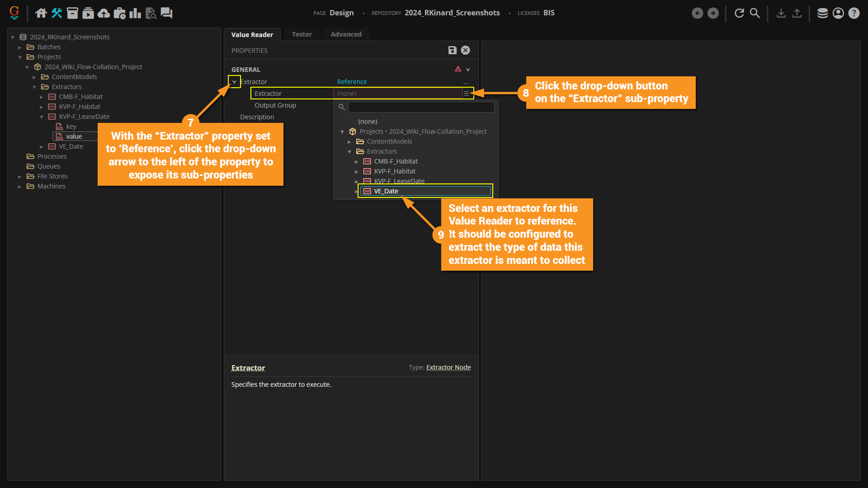Click the search field in extractor dropdown
868x488 pixels.
421,107
